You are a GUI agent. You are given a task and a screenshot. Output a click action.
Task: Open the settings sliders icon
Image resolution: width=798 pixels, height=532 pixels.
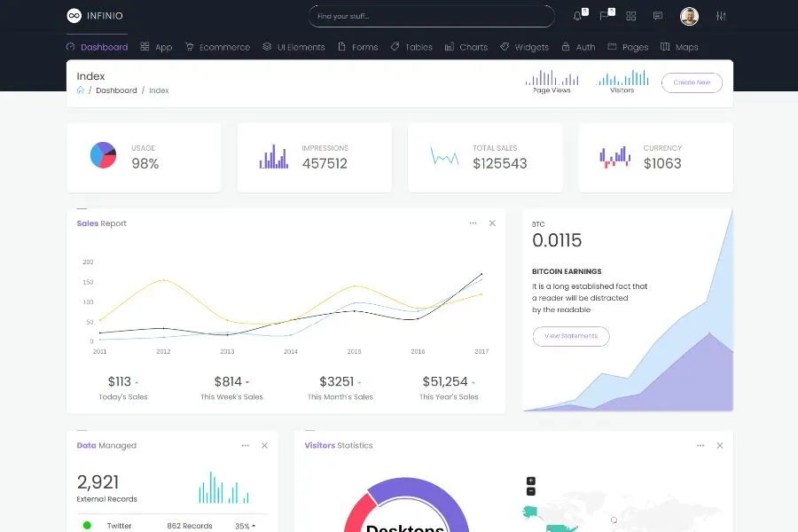(x=721, y=16)
